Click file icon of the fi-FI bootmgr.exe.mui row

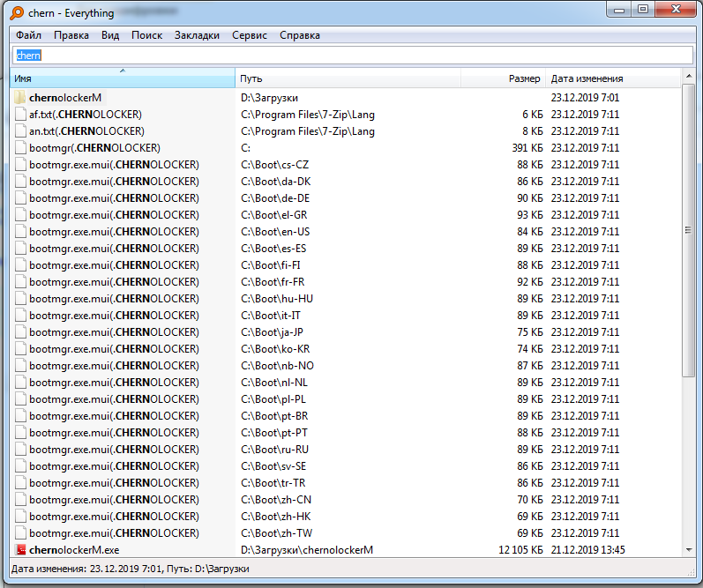pyautogui.click(x=20, y=264)
